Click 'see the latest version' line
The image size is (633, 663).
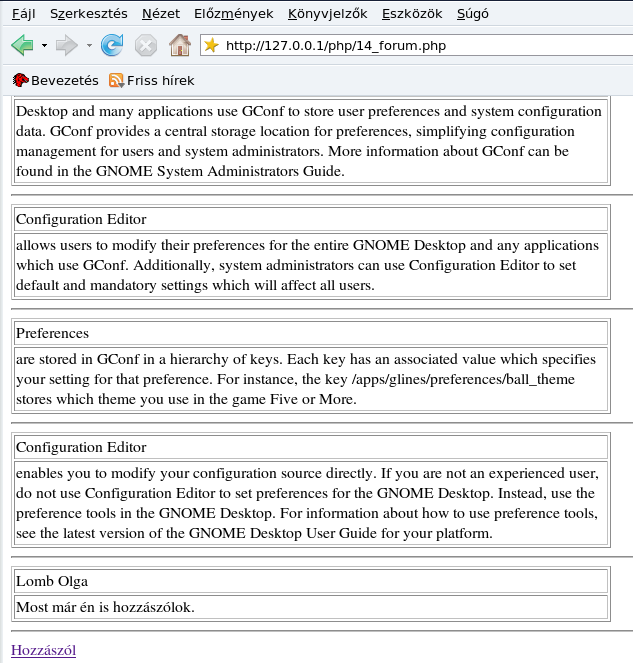(x=255, y=533)
